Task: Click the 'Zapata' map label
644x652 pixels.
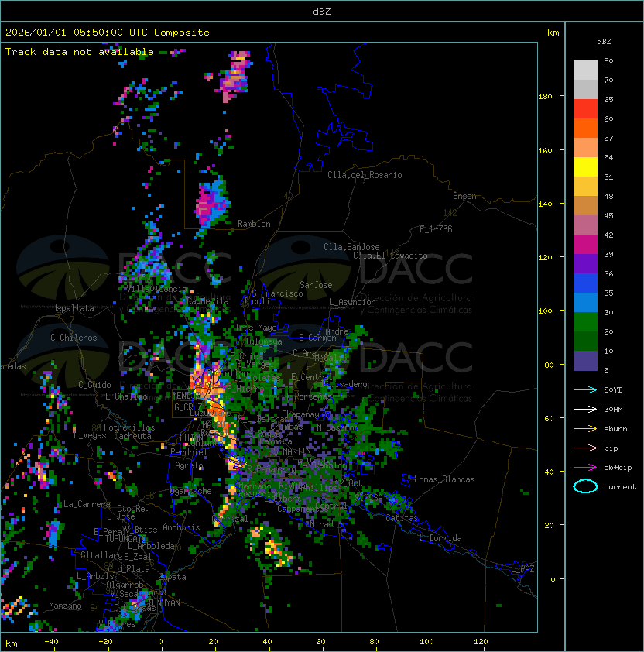Action: click(173, 577)
